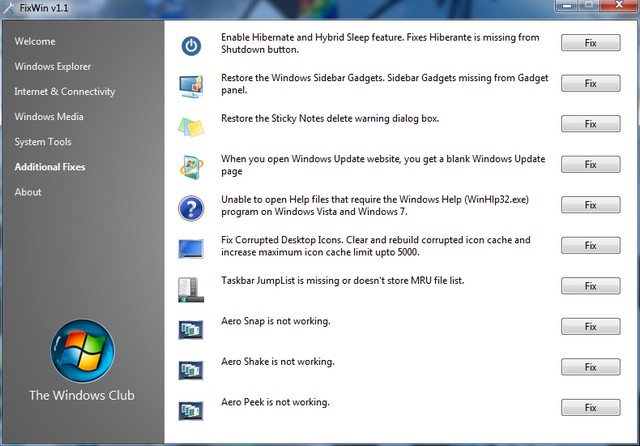Fix blank Windows Update page
This screenshot has width=640, height=446.
(x=591, y=164)
